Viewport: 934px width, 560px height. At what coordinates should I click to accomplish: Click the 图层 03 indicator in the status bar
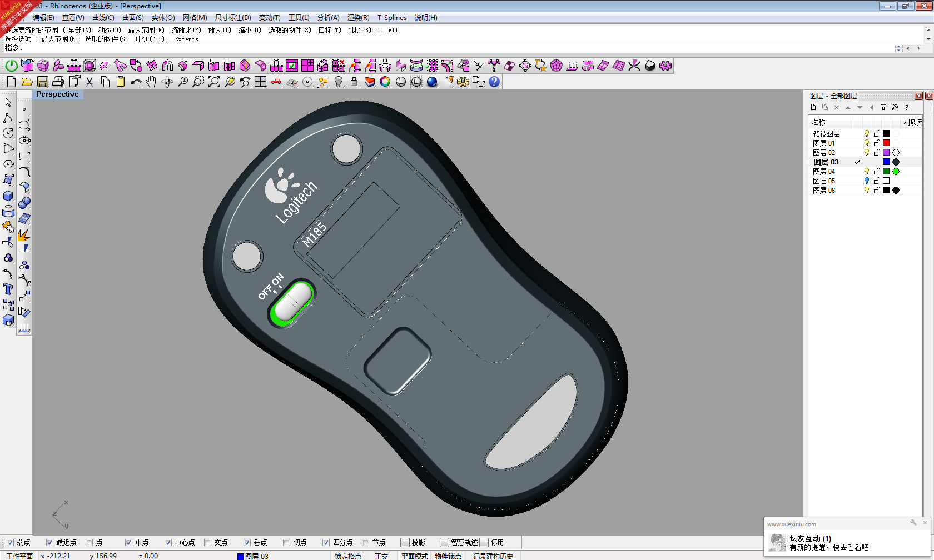click(253, 556)
